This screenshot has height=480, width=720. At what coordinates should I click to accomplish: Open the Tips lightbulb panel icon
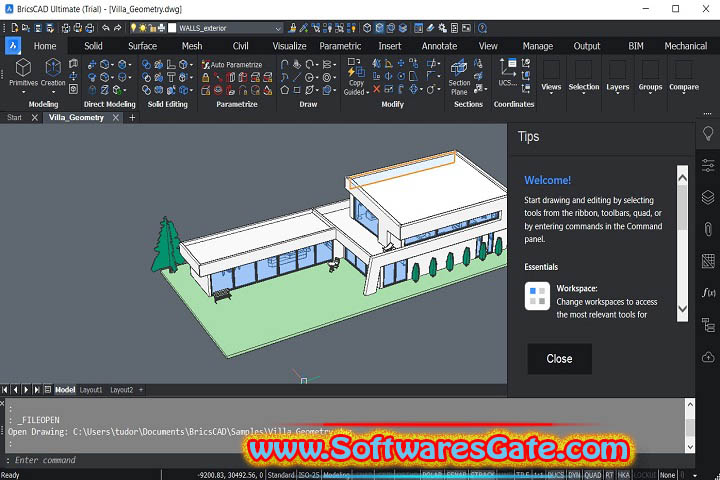point(708,134)
